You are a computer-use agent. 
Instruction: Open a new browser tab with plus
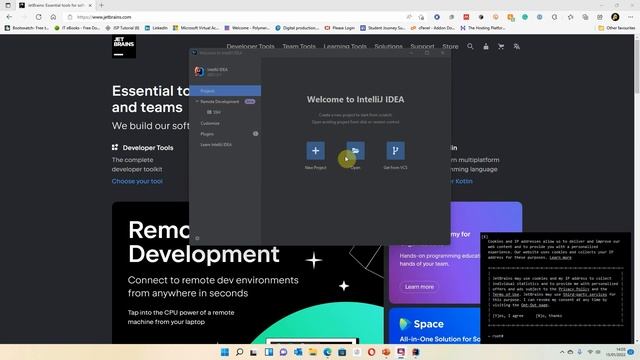101,5
